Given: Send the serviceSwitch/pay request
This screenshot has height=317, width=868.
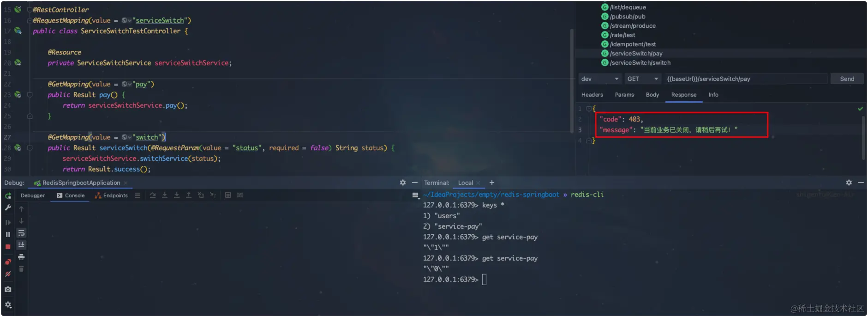Looking at the screenshot, I should (x=847, y=79).
